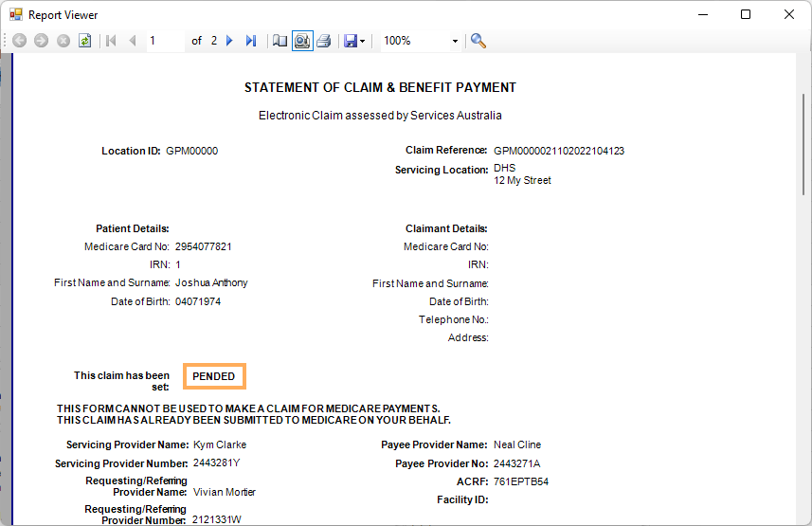Click the Find magnifier icon

pos(478,41)
